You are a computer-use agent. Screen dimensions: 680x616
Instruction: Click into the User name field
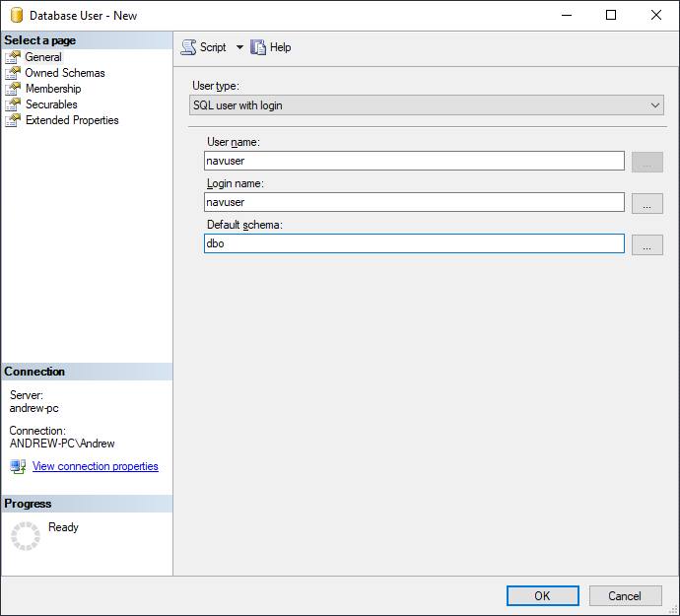point(414,161)
